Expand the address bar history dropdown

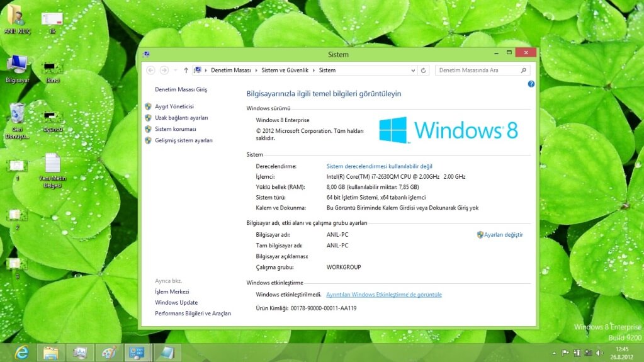pyautogui.click(x=412, y=71)
